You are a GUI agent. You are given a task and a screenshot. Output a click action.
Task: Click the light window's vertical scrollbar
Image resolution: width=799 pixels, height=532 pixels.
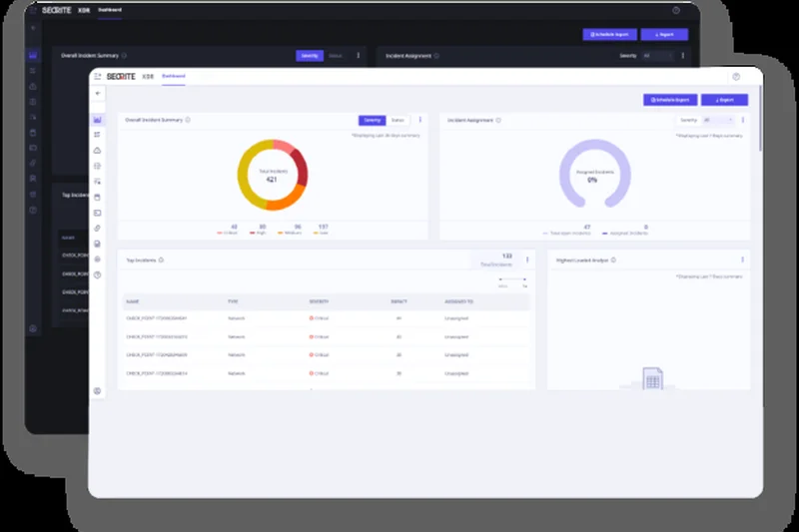(x=760, y=118)
